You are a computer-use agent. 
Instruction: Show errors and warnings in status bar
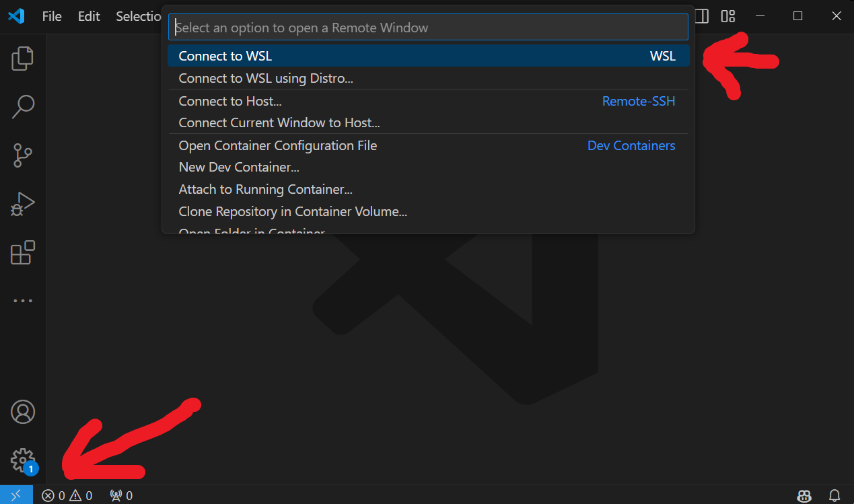(67, 495)
